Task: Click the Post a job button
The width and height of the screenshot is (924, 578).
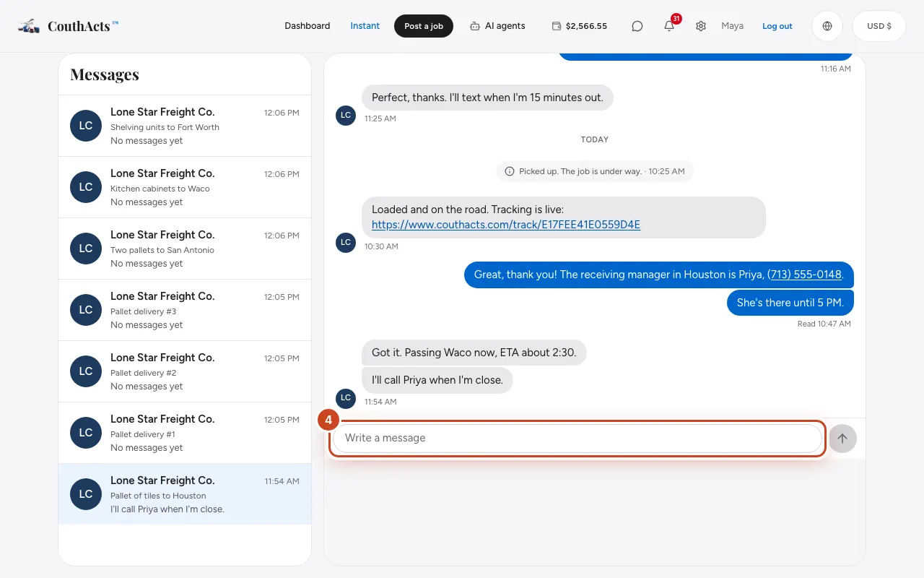Action: pyautogui.click(x=424, y=26)
